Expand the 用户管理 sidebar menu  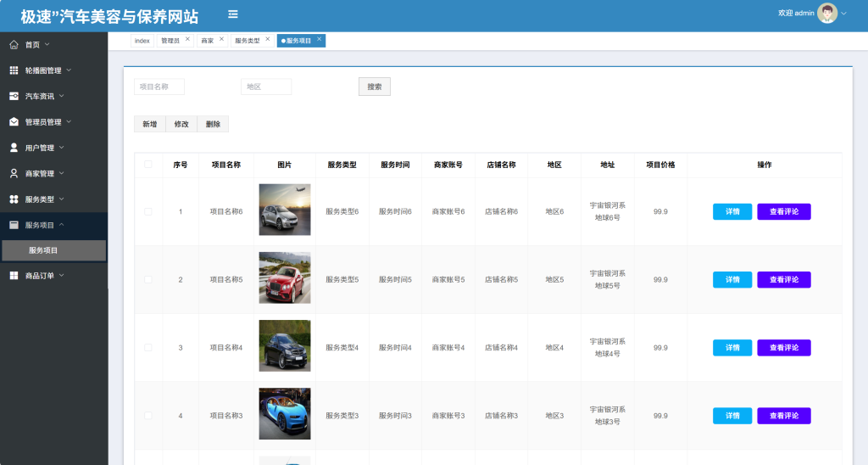61,148
